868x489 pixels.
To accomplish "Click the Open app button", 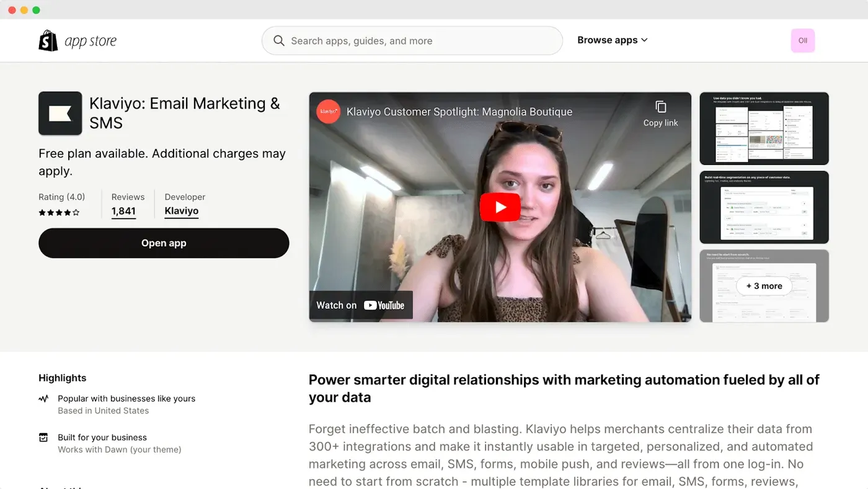I will click(x=164, y=243).
